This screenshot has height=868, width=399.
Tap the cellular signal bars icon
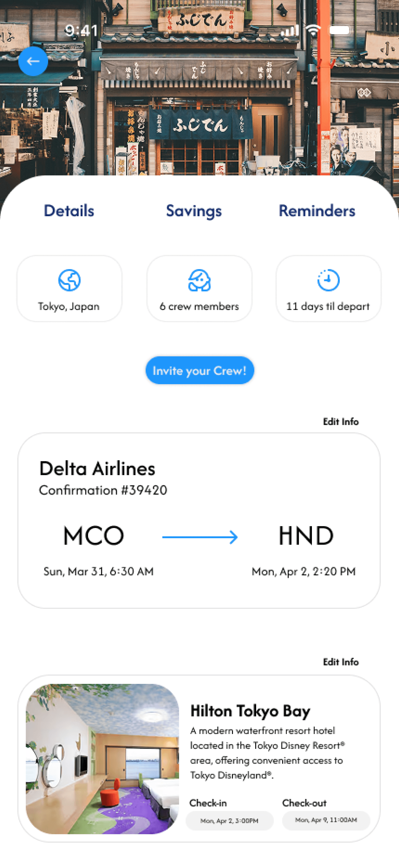click(290, 30)
